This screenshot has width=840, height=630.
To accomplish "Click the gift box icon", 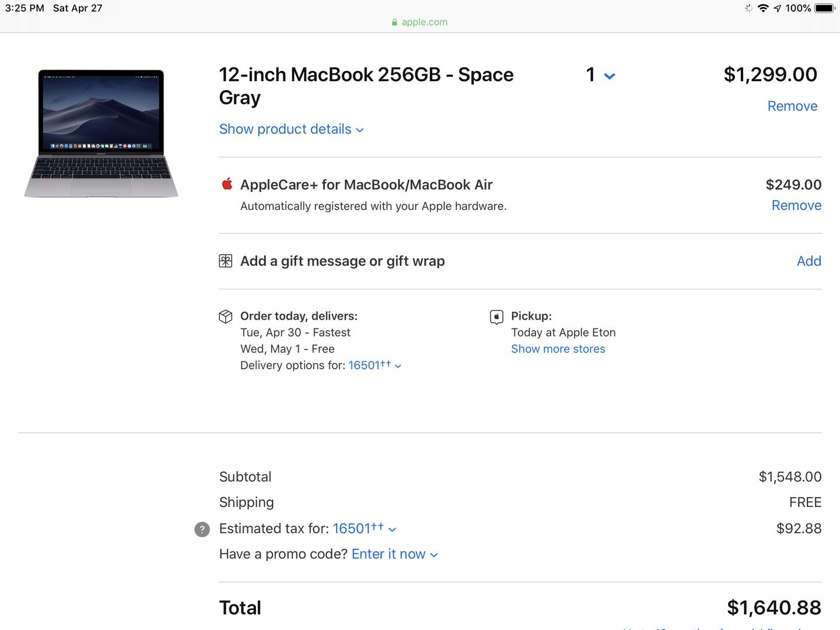I will (226, 261).
